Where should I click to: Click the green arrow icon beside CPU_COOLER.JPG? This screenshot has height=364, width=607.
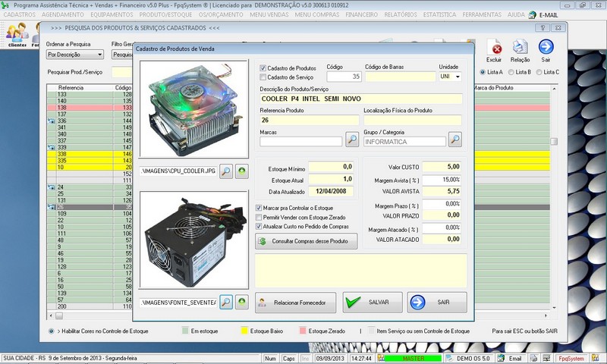242,171
